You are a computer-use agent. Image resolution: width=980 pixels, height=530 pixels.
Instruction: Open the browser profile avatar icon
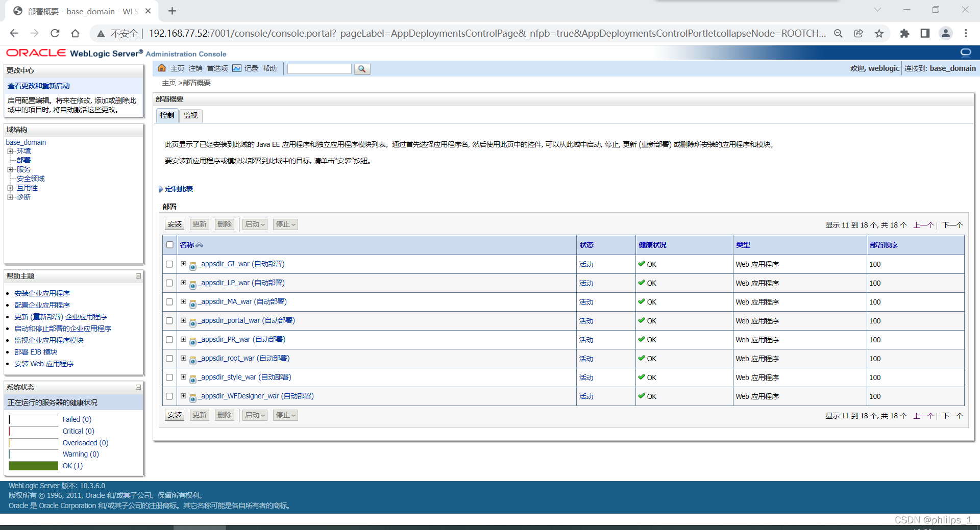click(945, 34)
